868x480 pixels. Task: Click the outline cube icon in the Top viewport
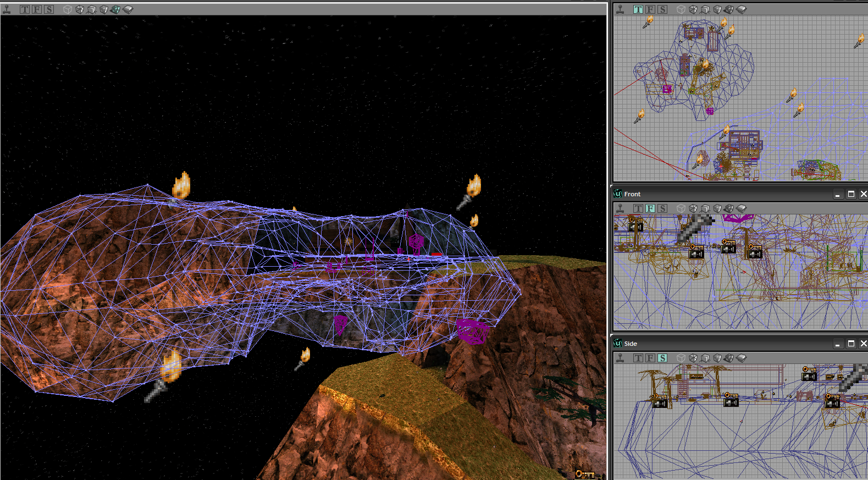pyautogui.click(x=681, y=9)
